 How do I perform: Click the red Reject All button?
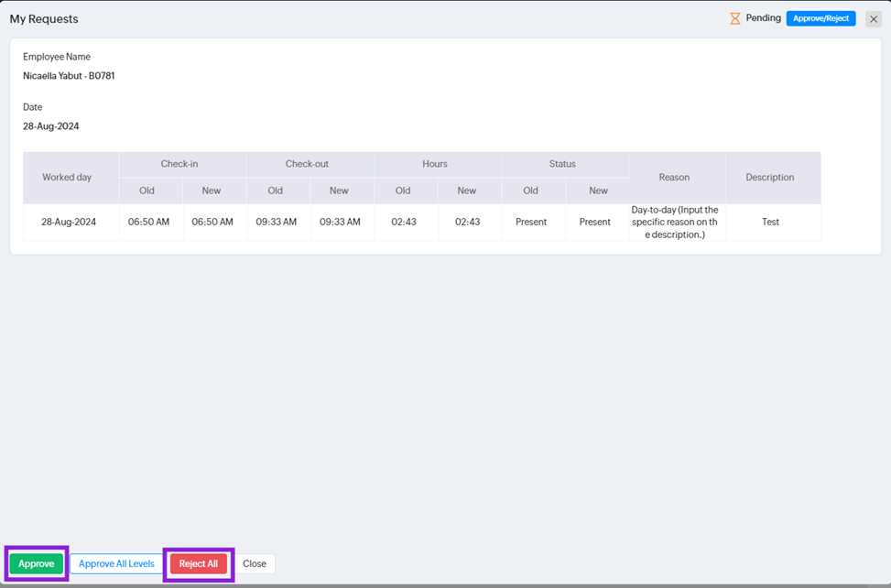[x=199, y=563]
